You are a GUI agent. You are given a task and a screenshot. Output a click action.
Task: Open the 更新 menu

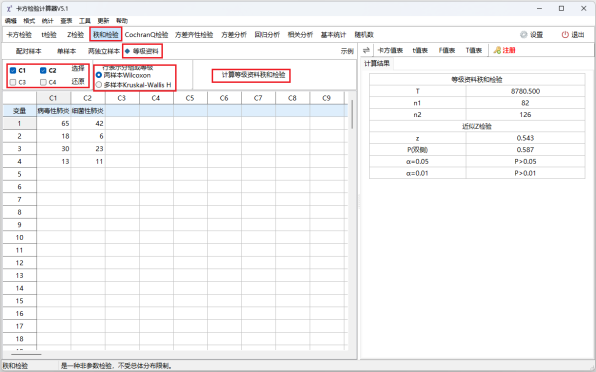(x=103, y=21)
